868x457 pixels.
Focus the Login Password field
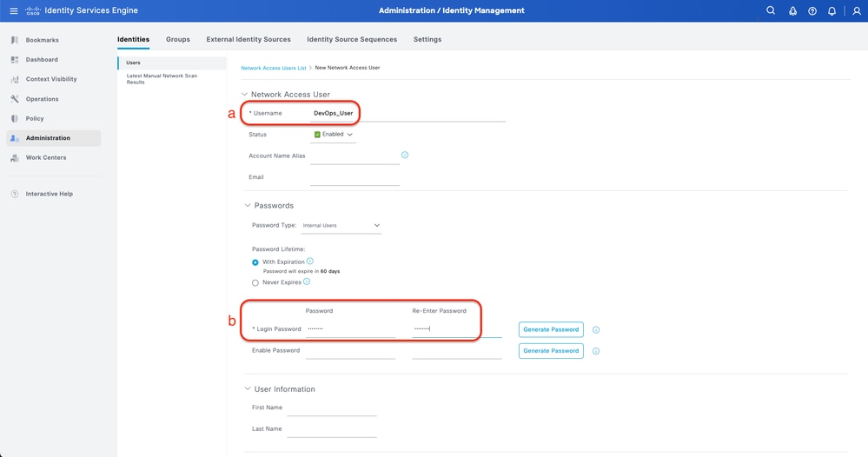(x=350, y=329)
